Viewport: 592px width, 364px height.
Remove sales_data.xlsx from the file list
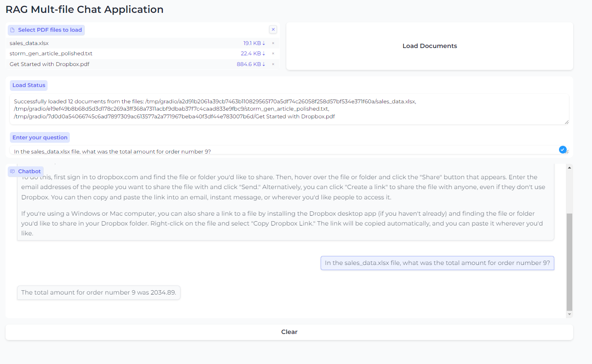(x=273, y=43)
